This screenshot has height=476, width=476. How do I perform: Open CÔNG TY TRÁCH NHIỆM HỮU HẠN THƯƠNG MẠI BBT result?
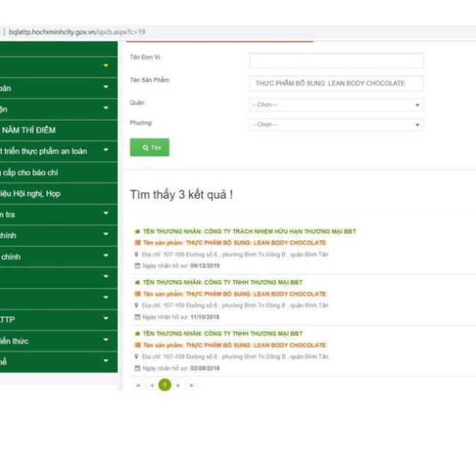pyautogui.click(x=249, y=231)
